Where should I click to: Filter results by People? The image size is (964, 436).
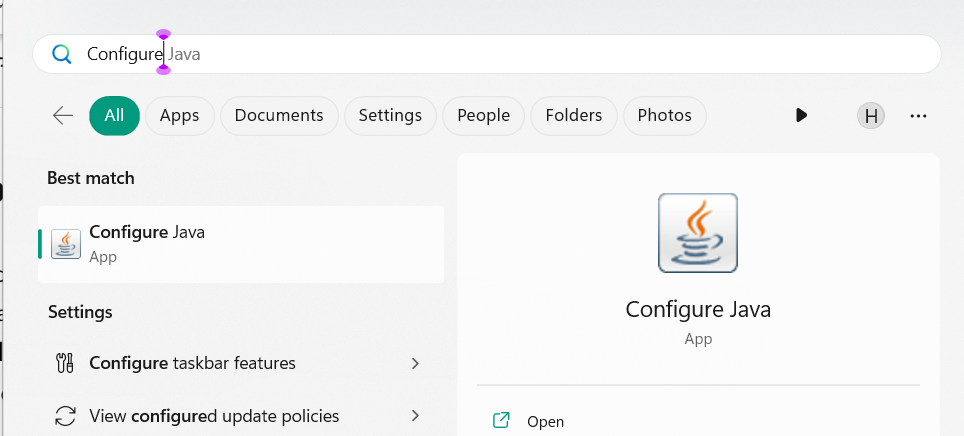[x=484, y=115]
